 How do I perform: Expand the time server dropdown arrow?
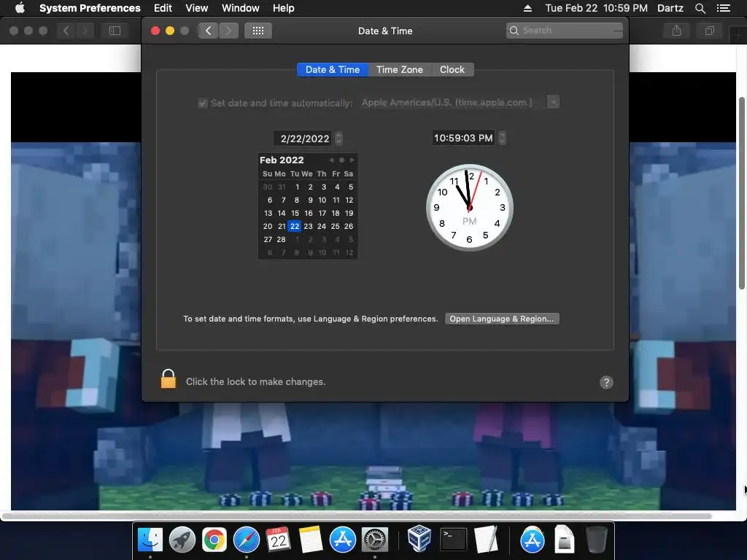click(x=553, y=102)
